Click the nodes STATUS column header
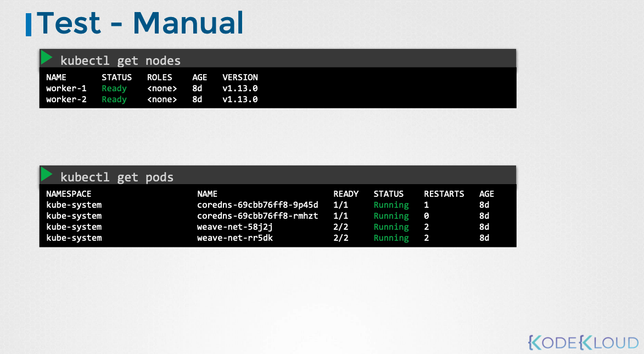This screenshot has width=644, height=354. pos(116,78)
